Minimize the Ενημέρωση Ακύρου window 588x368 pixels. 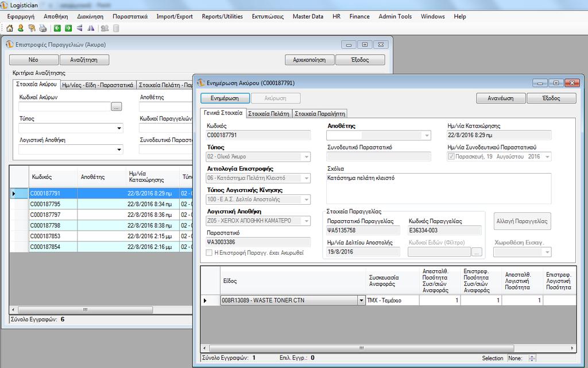coord(540,83)
